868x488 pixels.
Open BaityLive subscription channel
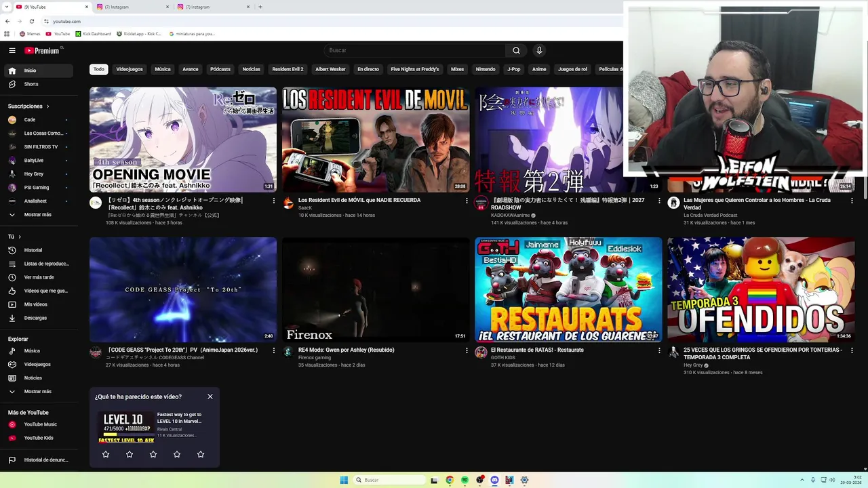[38, 161]
